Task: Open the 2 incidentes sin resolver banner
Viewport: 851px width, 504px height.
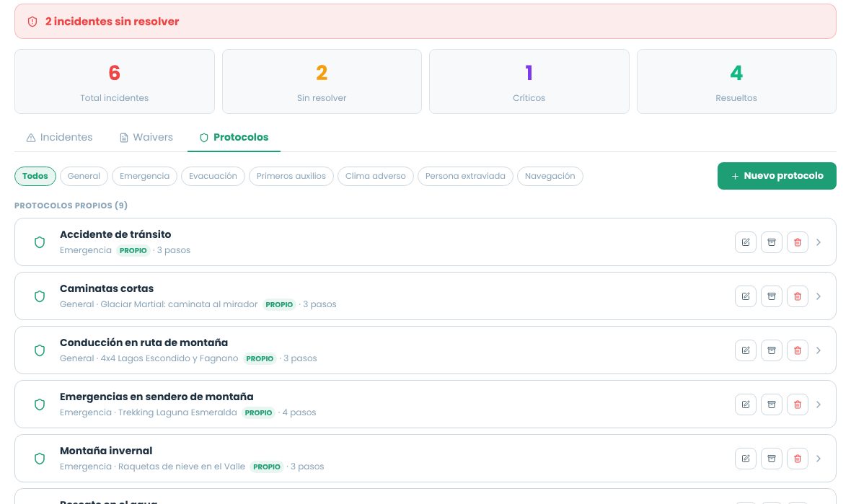Action: click(x=425, y=22)
